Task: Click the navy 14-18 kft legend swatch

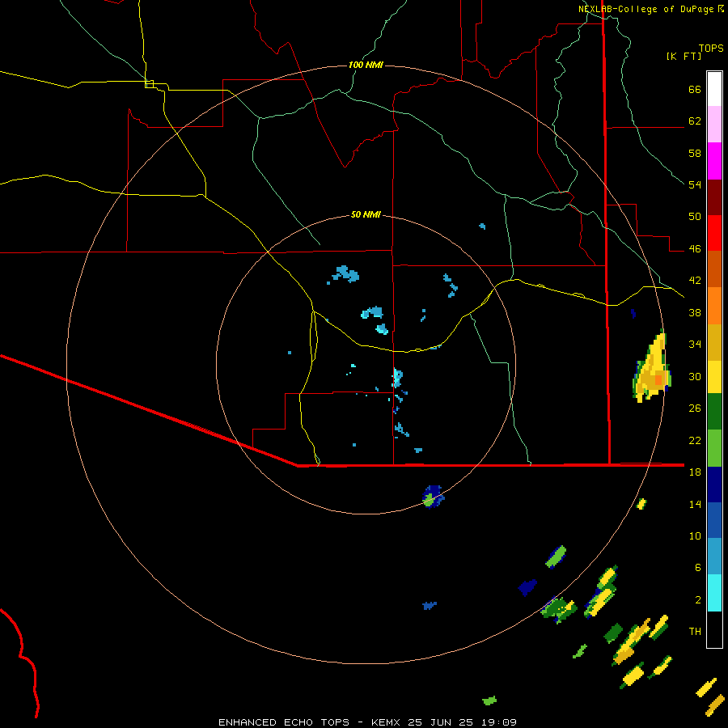Action: [714, 485]
